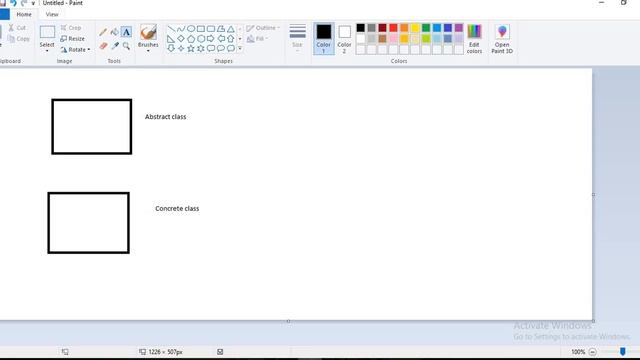Expand the Brushes dropdown arrow

[148, 51]
